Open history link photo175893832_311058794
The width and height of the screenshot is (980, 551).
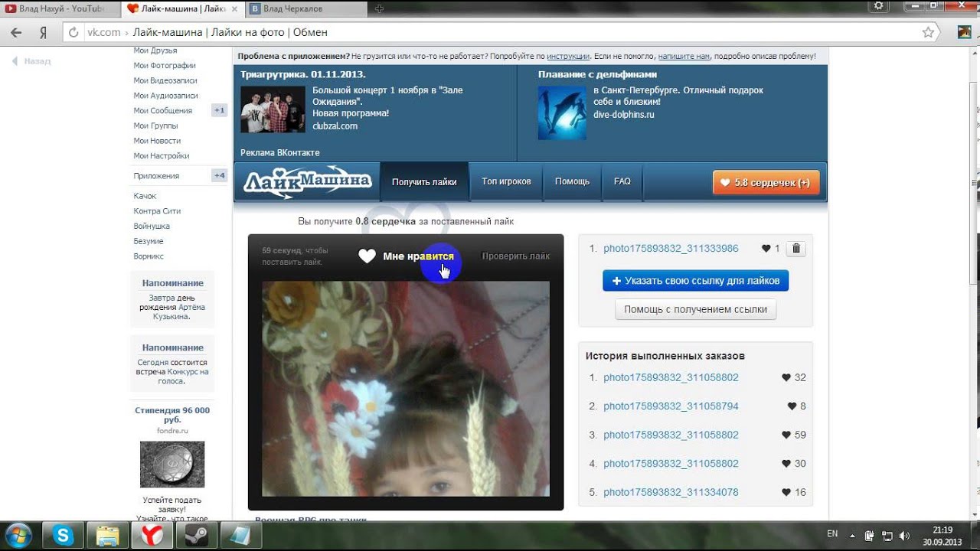coord(671,406)
